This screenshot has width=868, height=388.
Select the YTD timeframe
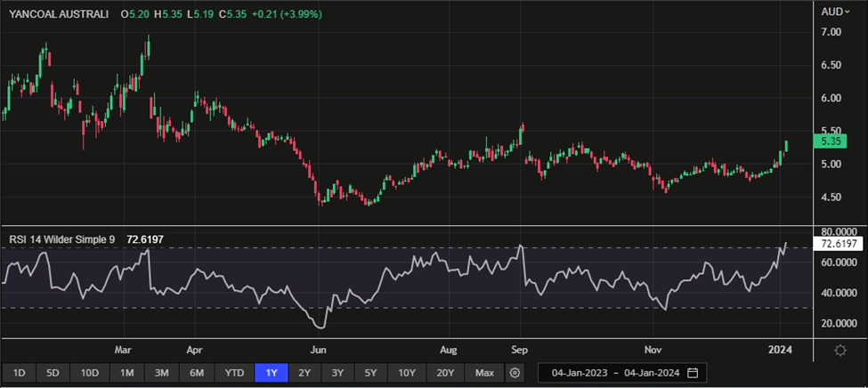234,373
